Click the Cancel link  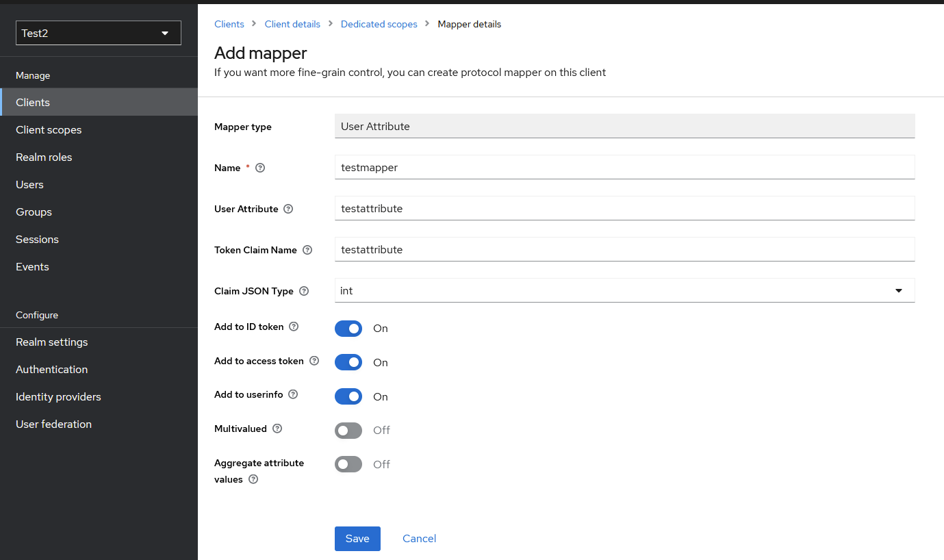(418, 538)
